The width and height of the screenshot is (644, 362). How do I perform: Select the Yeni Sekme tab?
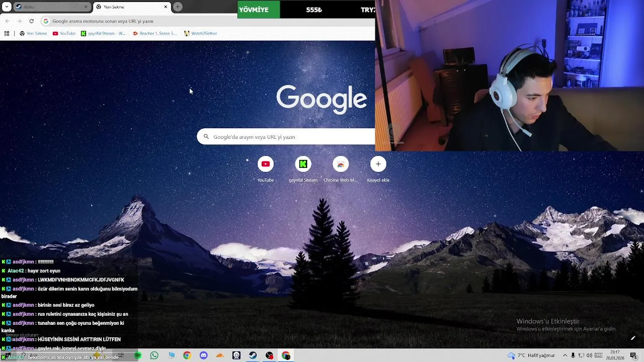pos(132,7)
